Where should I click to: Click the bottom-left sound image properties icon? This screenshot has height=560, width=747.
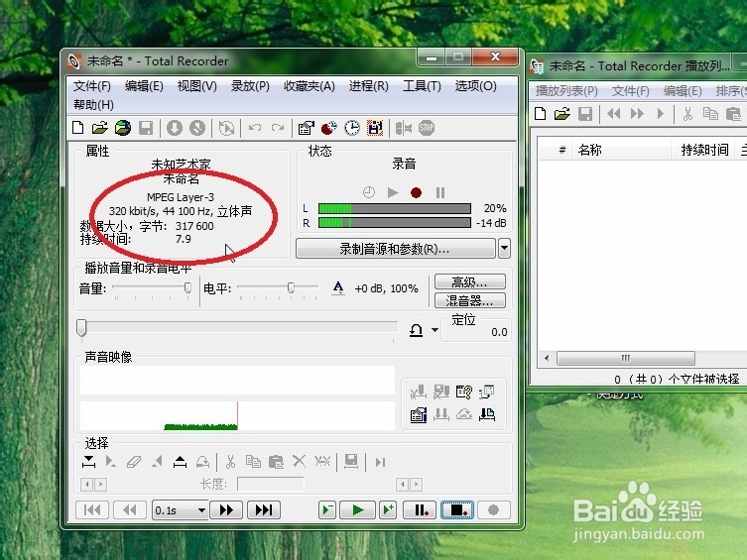[419, 415]
